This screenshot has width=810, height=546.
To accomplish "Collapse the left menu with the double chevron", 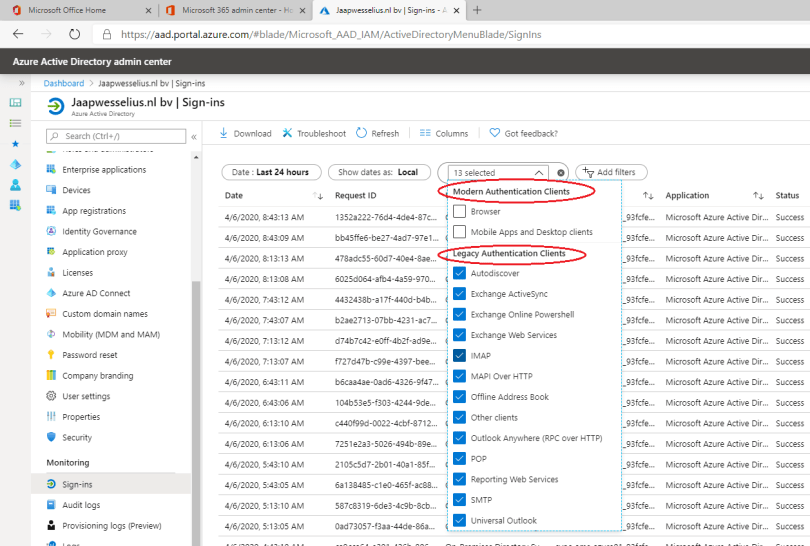I will click(x=194, y=136).
